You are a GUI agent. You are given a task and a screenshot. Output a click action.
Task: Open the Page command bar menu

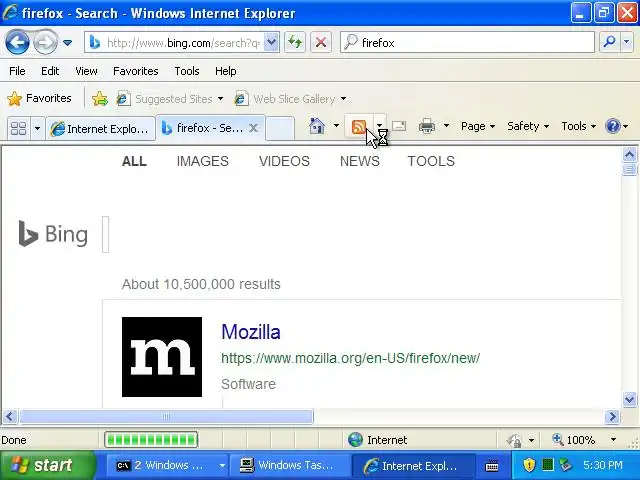pyautogui.click(x=478, y=126)
